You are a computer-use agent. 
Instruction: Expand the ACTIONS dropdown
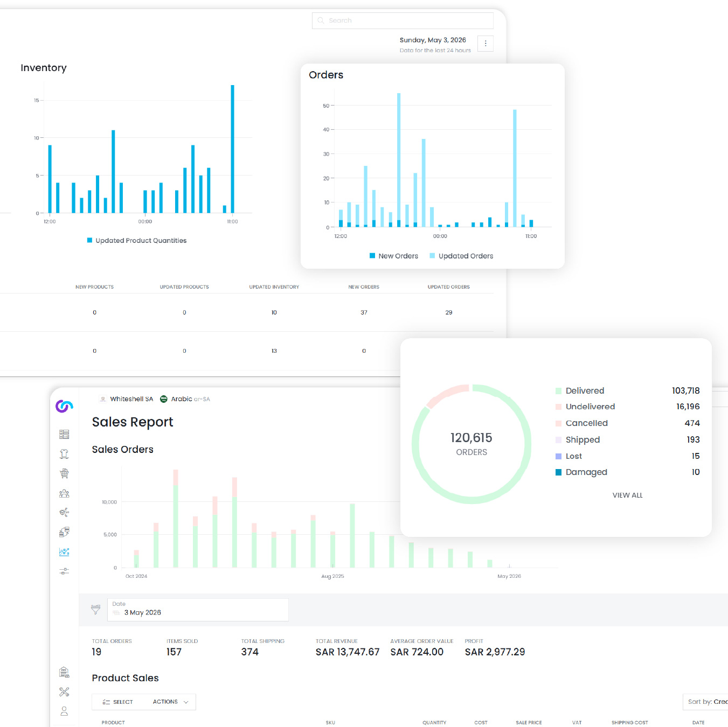[x=170, y=702]
